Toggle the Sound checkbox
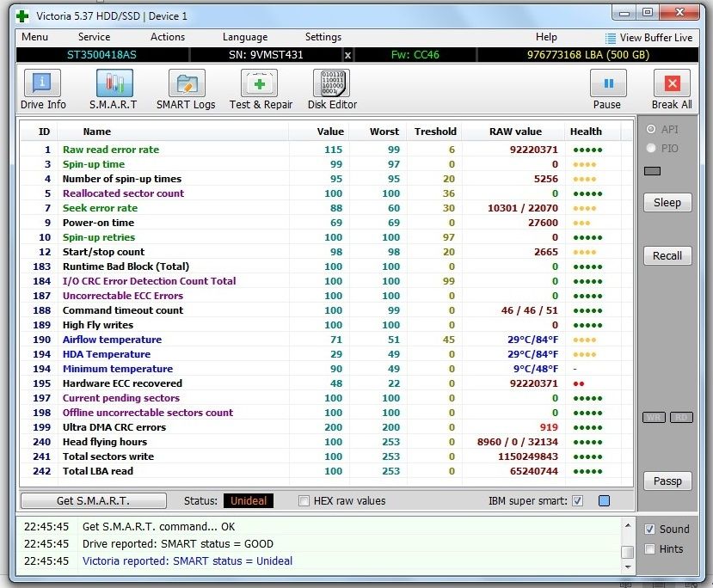713x588 pixels. click(649, 529)
